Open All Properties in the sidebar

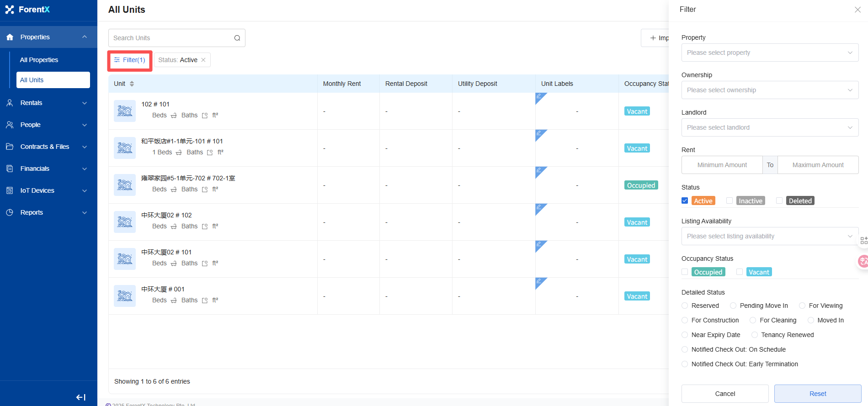[x=39, y=60]
